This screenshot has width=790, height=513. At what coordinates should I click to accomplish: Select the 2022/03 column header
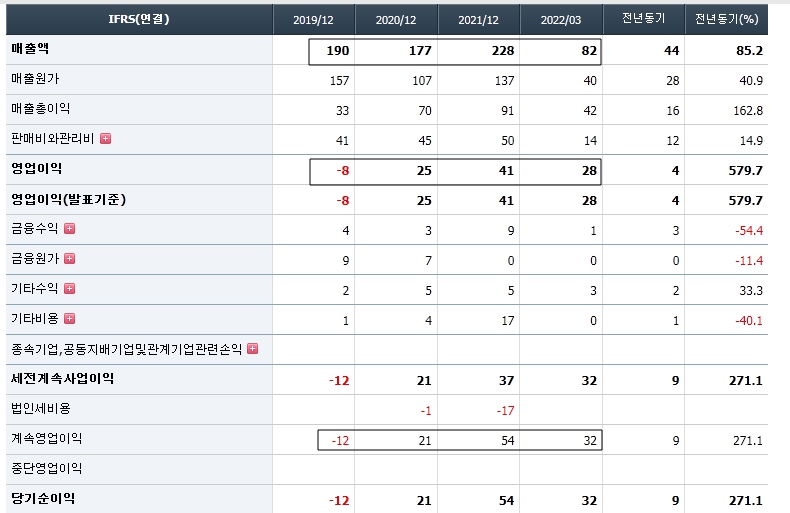561,20
